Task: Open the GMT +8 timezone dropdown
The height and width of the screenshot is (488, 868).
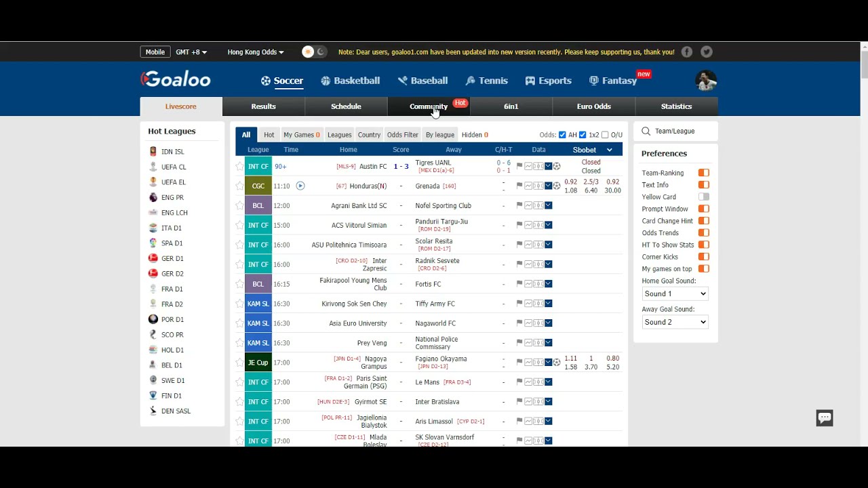Action: click(191, 52)
